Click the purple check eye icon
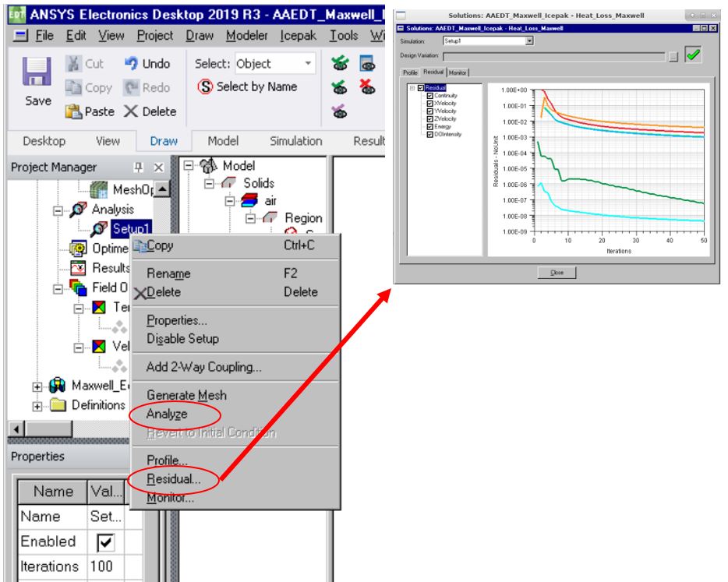 pos(339,111)
